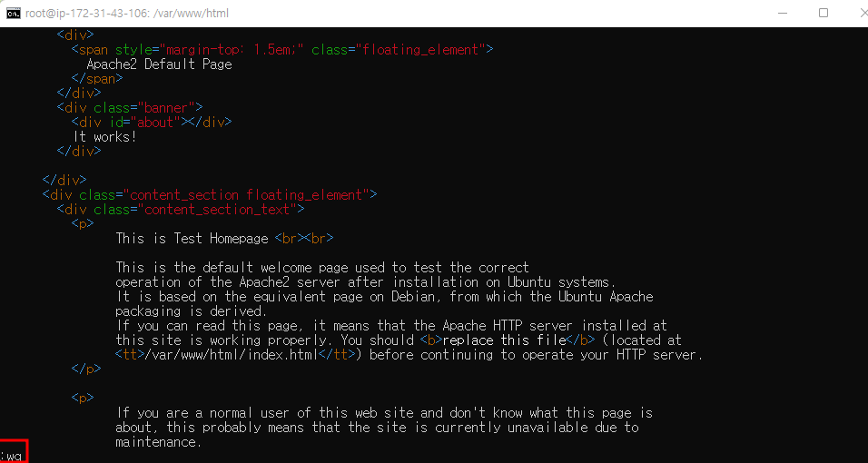The height and width of the screenshot is (463, 868).
Task: Click the span style margin-top line
Action: [282, 50]
